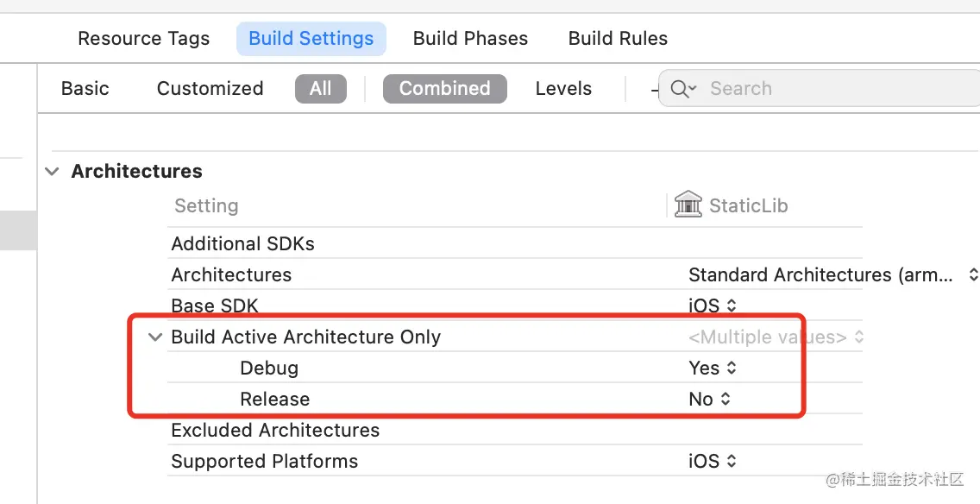Open the Build Rules tab
The height and width of the screenshot is (504, 980).
coord(618,39)
